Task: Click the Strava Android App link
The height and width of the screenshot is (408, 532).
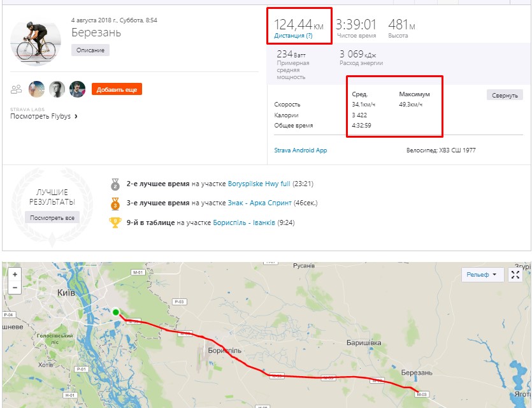Action: pyautogui.click(x=300, y=150)
